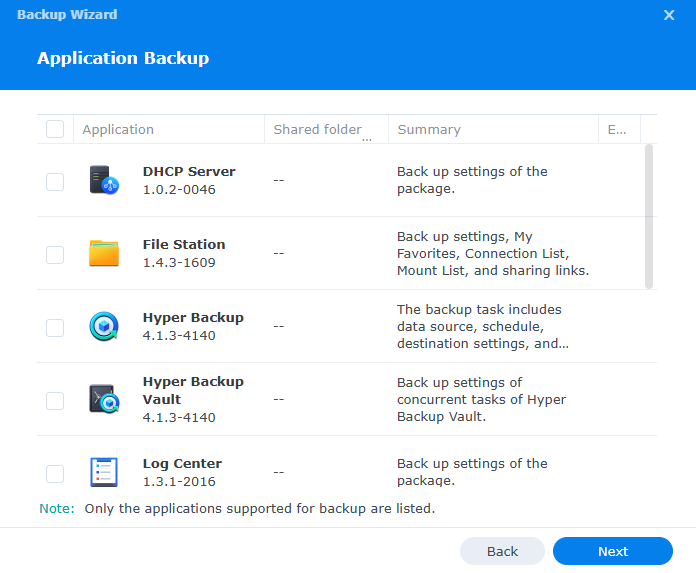
Task: Click the Shared folder column header
Action: click(x=326, y=129)
